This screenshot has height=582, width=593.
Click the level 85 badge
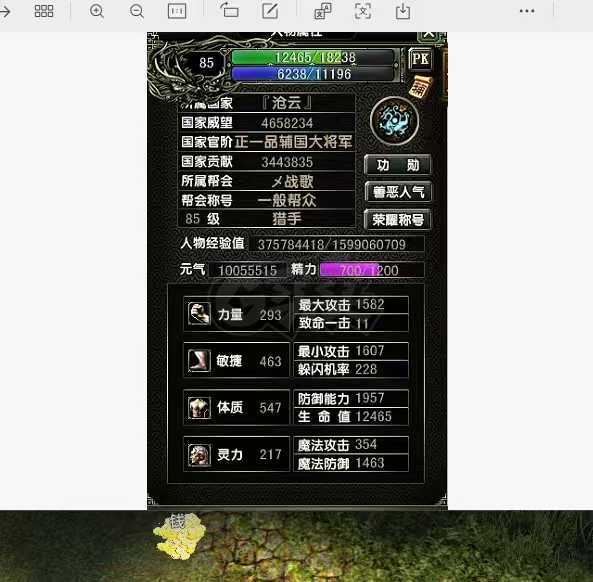click(x=206, y=63)
